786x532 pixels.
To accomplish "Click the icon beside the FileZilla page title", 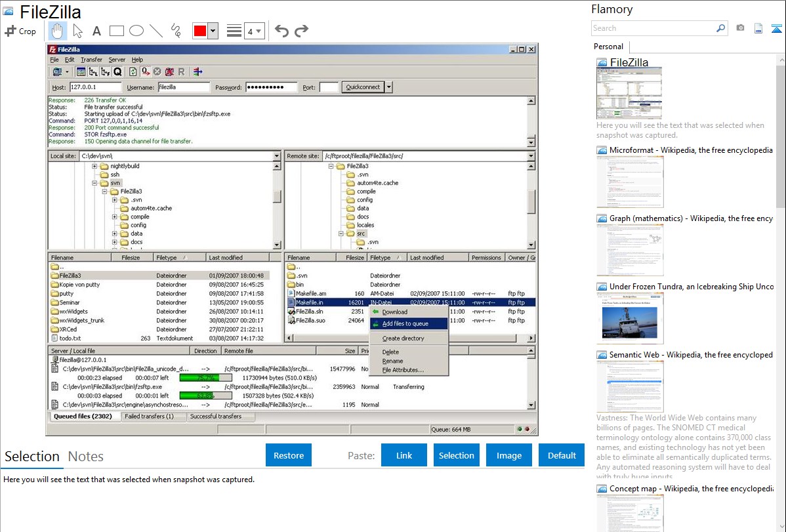I will [x=8, y=12].
